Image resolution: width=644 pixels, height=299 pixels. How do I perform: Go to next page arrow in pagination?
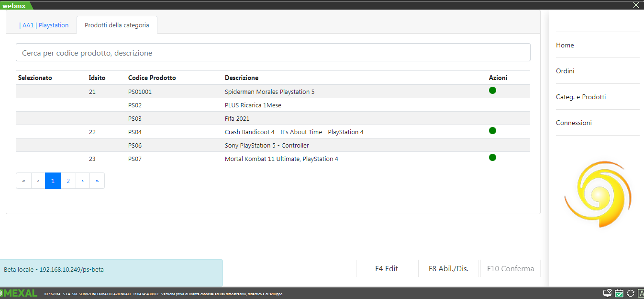pyautogui.click(x=83, y=181)
